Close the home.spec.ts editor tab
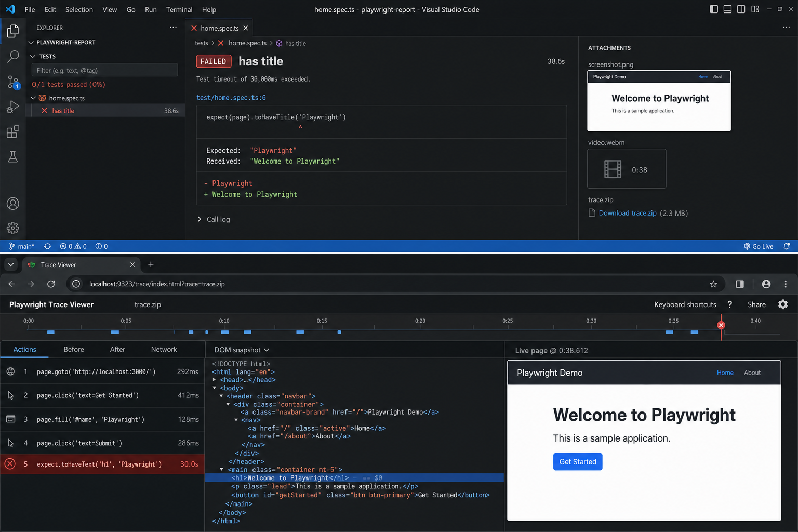798x532 pixels. (x=246, y=28)
